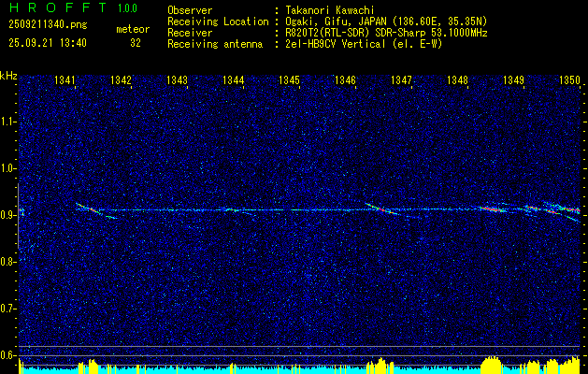Click the 1.0 kHz axis label
Viewport: 588px width, 374px height.
tap(8, 168)
